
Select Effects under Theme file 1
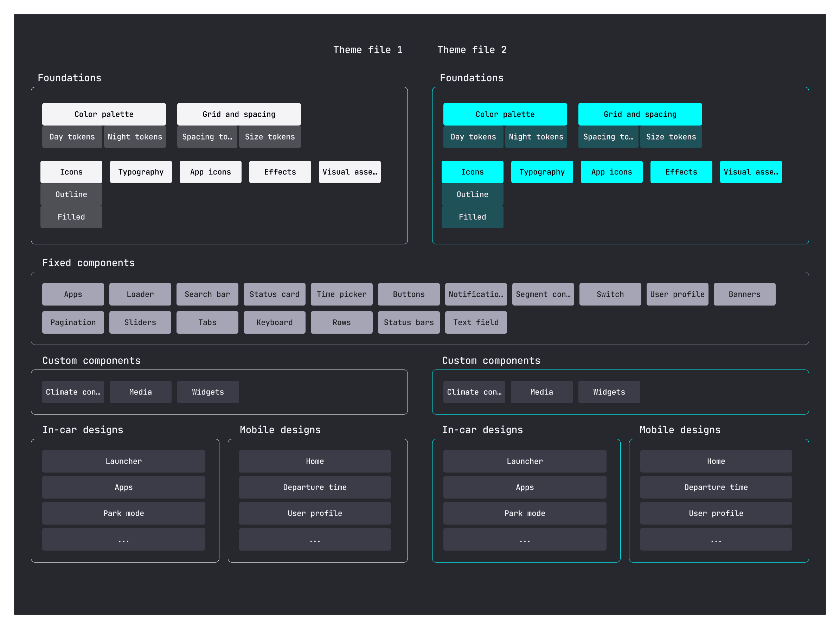[280, 172]
